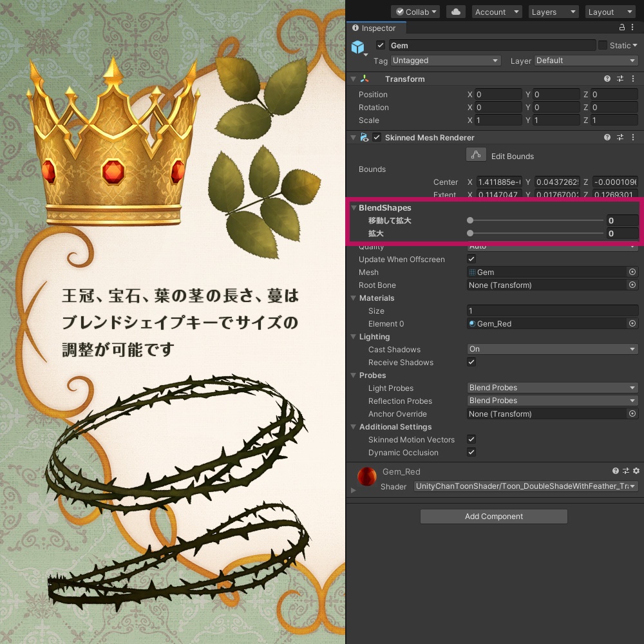Disable the Skinned Mesh Renderer checkbox
The image size is (644, 644).
[377, 137]
